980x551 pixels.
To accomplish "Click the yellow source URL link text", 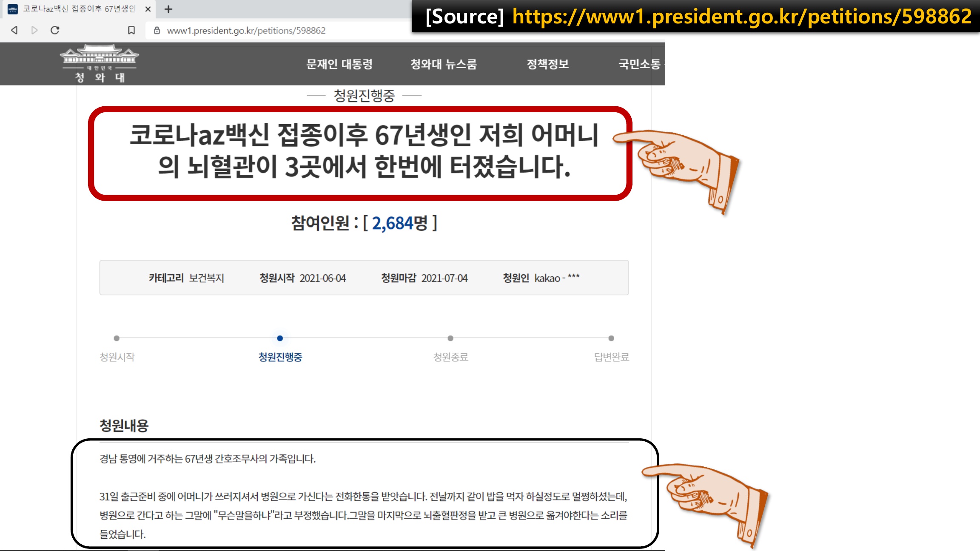I will [742, 17].
